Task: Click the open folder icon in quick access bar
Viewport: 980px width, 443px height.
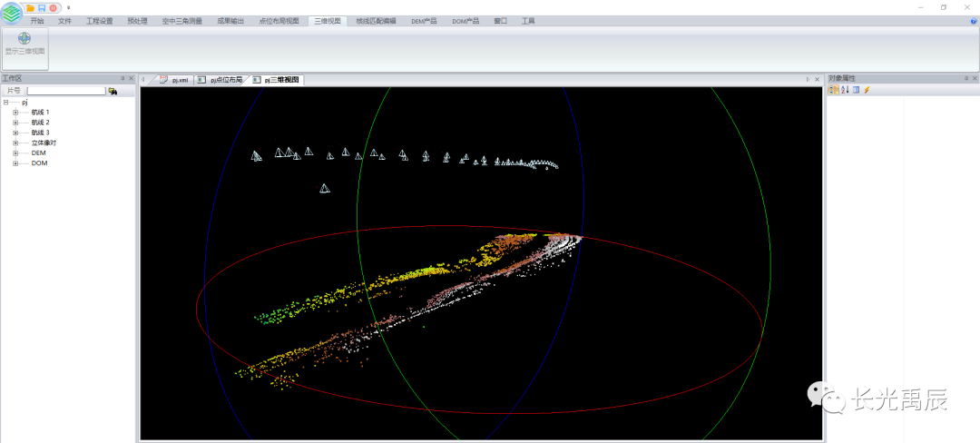Action: (30, 7)
